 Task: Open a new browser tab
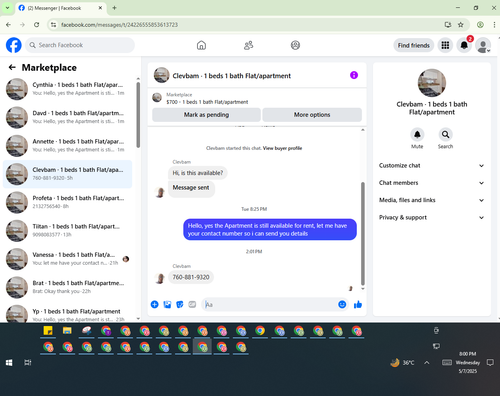[114, 8]
